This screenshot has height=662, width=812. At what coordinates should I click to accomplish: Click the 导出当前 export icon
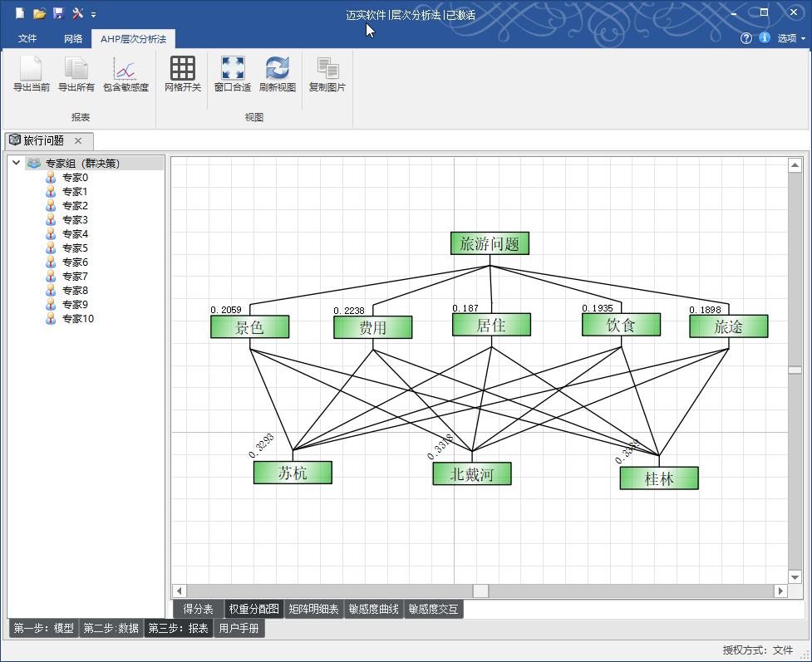pos(31,73)
